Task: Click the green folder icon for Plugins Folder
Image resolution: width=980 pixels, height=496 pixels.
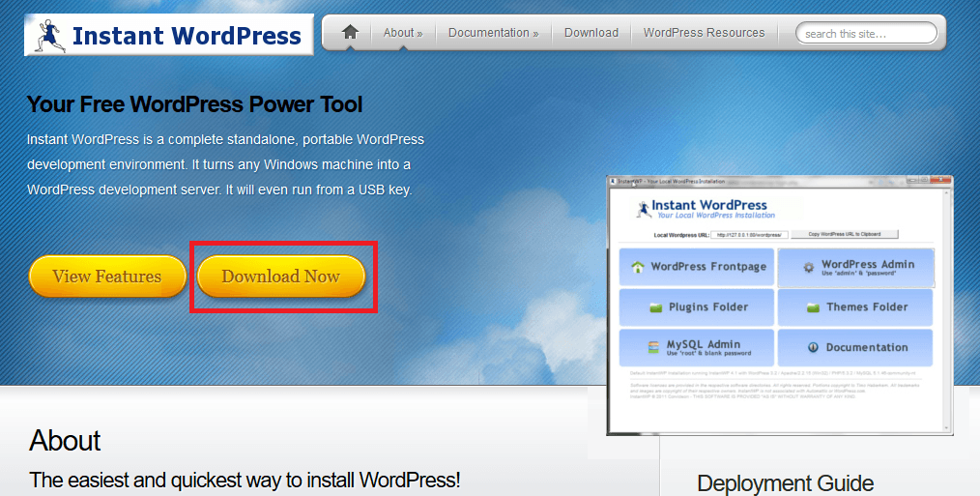Action: click(x=655, y=307)
